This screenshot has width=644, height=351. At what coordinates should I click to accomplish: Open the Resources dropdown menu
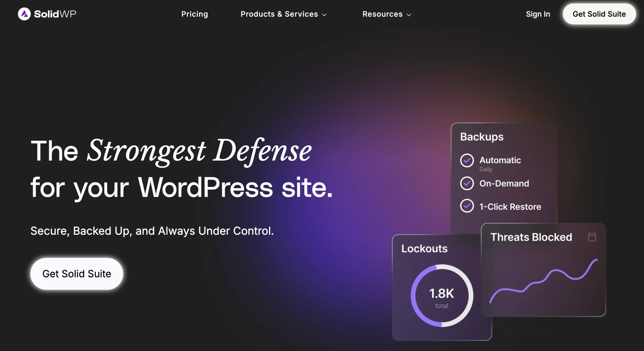[x=382, y=14]
